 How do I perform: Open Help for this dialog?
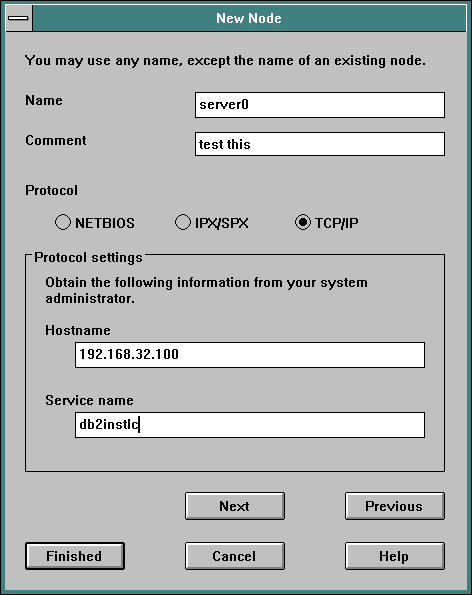(395, 556)
